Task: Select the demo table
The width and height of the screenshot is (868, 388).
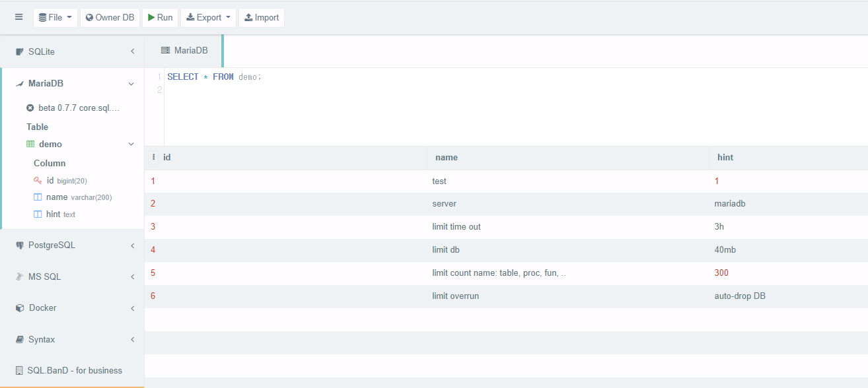Action: (50, 144)
